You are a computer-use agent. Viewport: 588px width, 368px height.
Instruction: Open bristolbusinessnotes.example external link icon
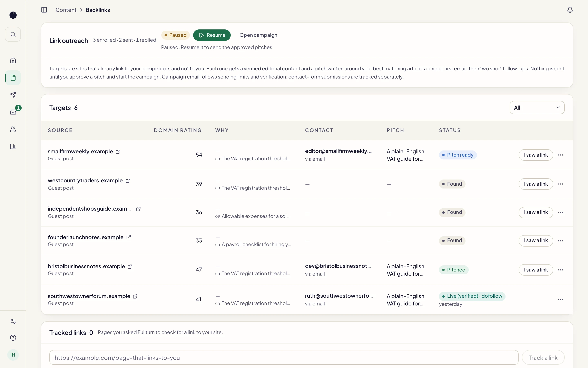(x=130, y=267)
